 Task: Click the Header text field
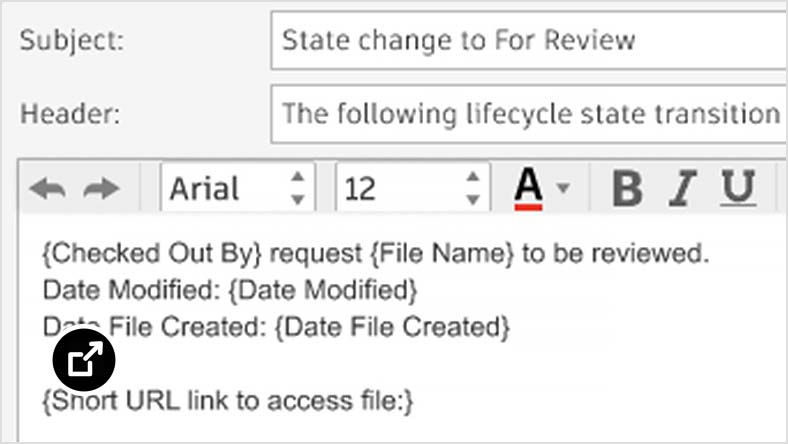point(529,114)
